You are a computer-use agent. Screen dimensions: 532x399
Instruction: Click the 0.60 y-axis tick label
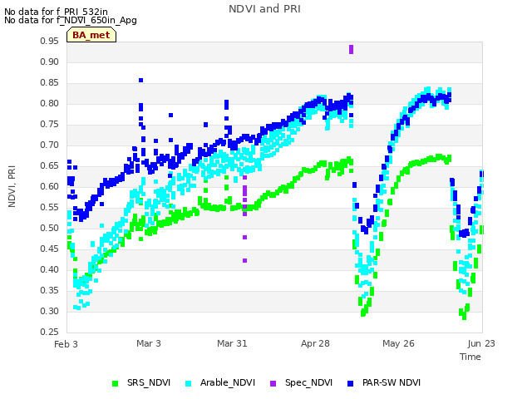click(49, 186)
